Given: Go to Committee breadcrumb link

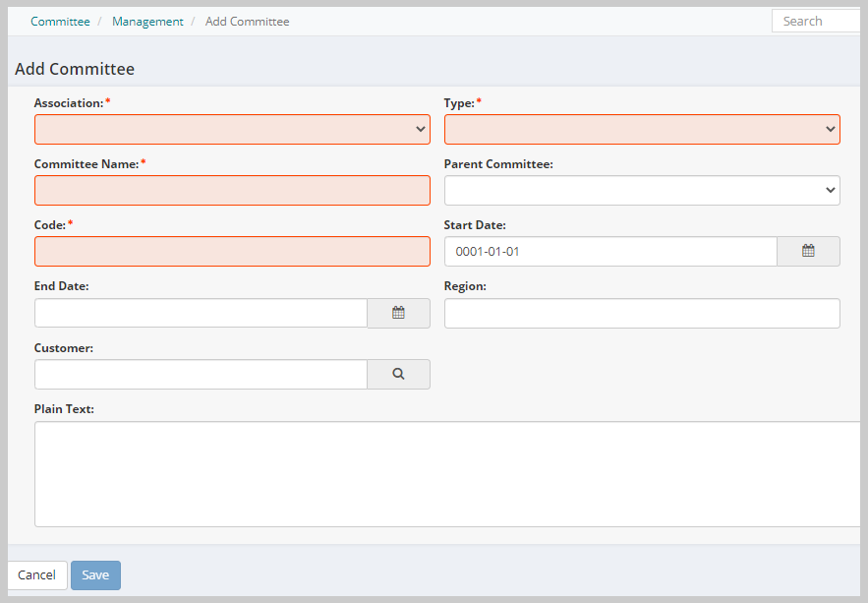Looking at the screenshot, I should tap(60, 22).
